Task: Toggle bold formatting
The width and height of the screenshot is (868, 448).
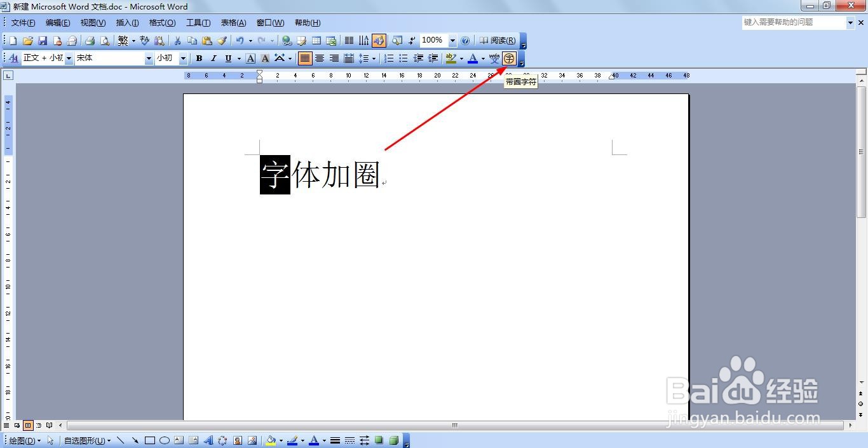Action: coord(199,58)
